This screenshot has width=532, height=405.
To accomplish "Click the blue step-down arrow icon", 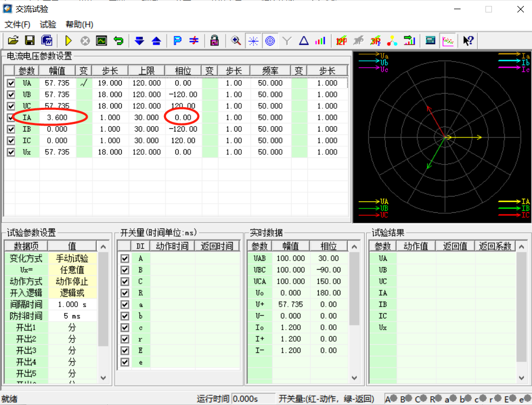I will [x=139, y=41].
